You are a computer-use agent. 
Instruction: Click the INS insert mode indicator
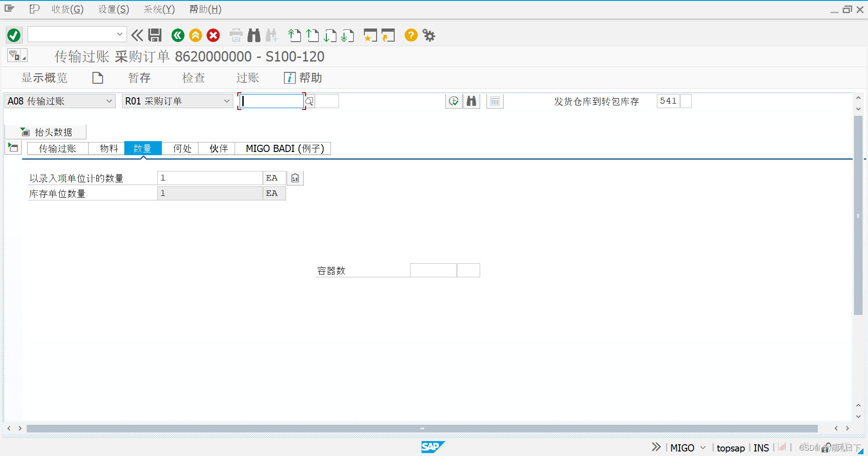tap(761, 448)
